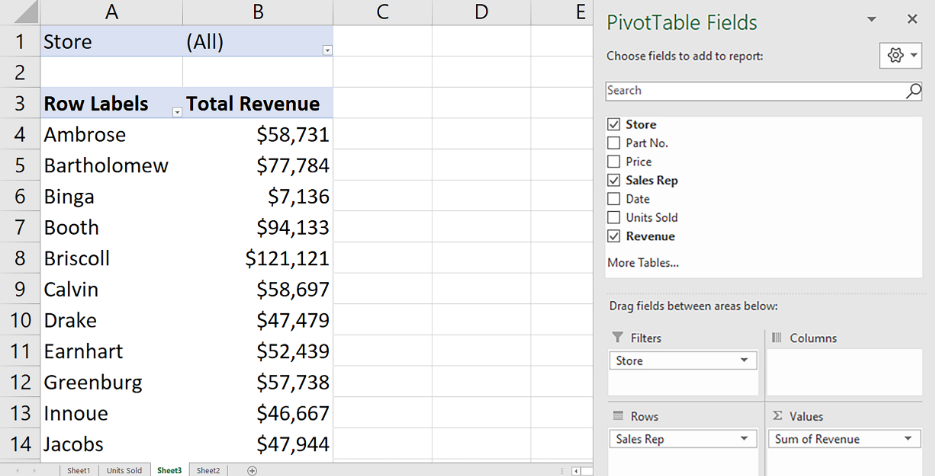Uncheck the Store field checkbox
The height and width of the screenshot is (476, 935).
[x=614, y=125]
